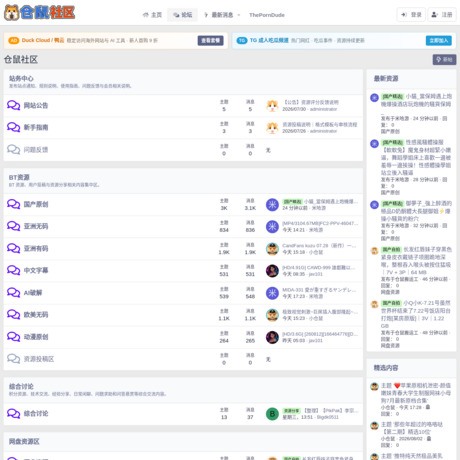Click the 新手指南 forum bubble icon
460x460 pixels.
(14, 127)
